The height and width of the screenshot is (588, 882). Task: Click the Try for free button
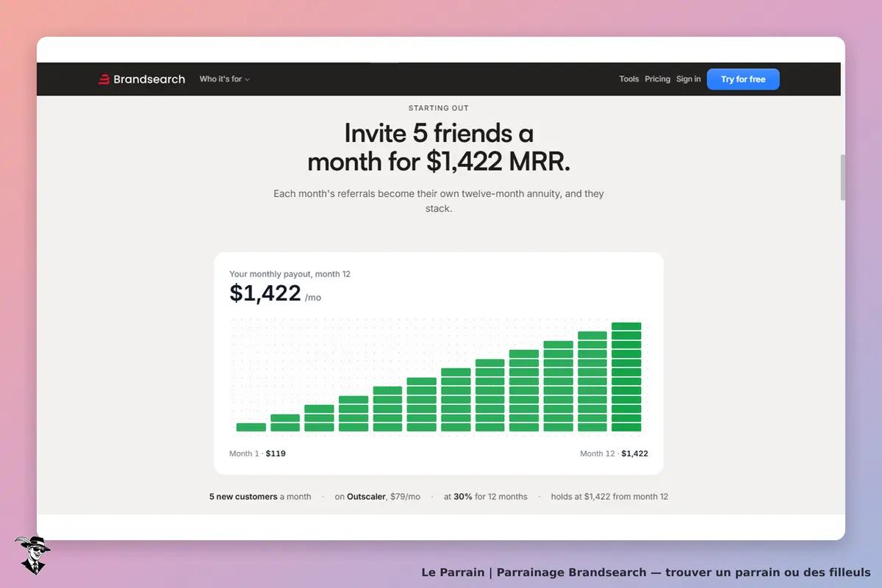coord(743,79)
